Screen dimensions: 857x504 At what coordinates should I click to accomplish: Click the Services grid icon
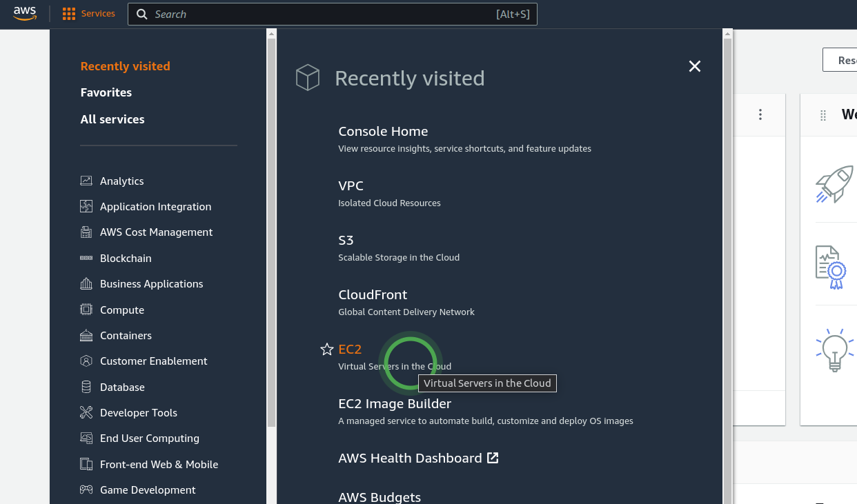(x=68, y=14)
